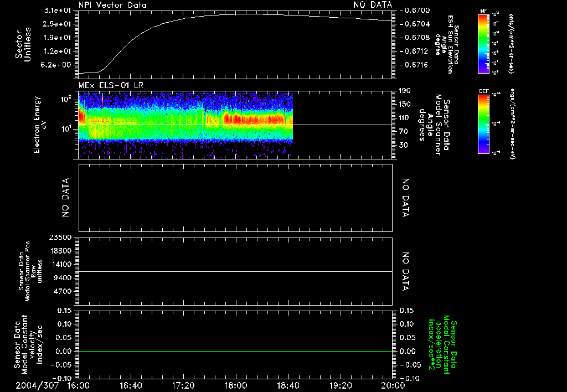Click the -0.6716 right axis tick label
The width and height of the screenshot is (567, 392).
click(x=414, y=65)
